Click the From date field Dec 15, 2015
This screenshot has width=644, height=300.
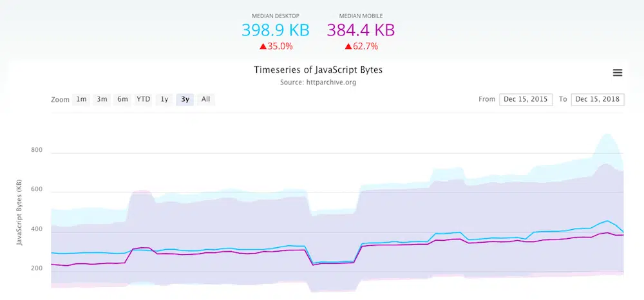[x=526, y=99]
